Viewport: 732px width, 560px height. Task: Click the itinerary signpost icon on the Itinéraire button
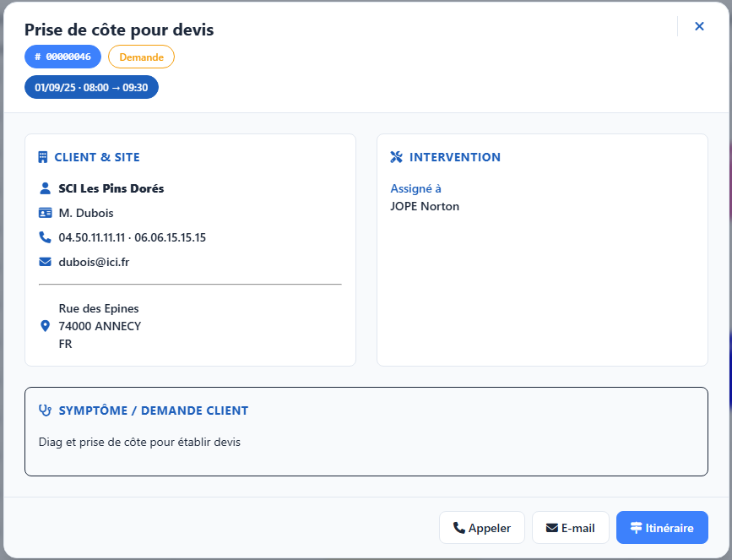tap(636, 527)
